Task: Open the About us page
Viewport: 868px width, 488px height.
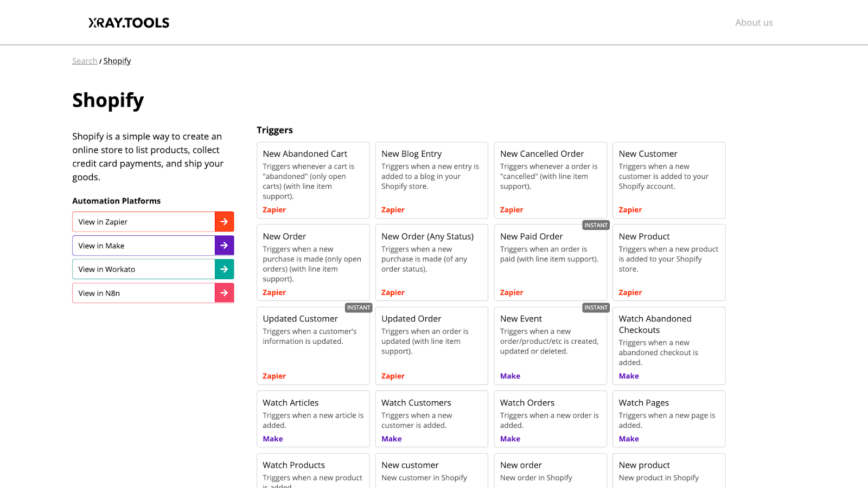Action: click(x=754, y=23)
